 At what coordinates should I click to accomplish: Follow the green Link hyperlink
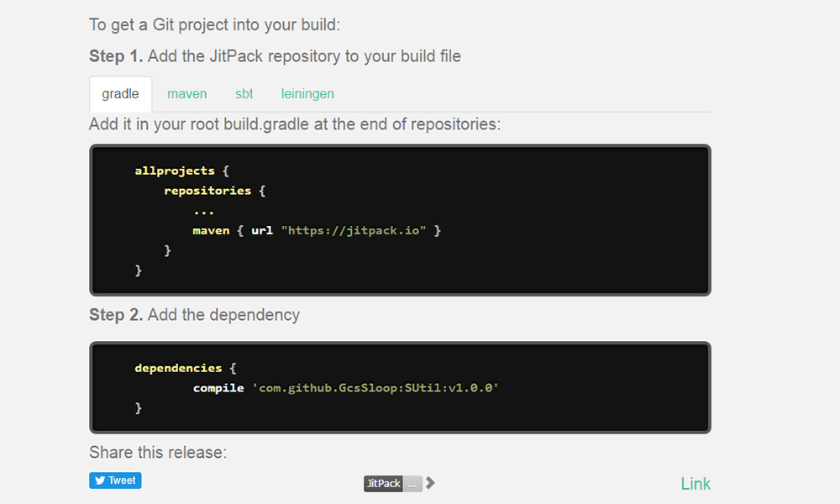[696, 484]
